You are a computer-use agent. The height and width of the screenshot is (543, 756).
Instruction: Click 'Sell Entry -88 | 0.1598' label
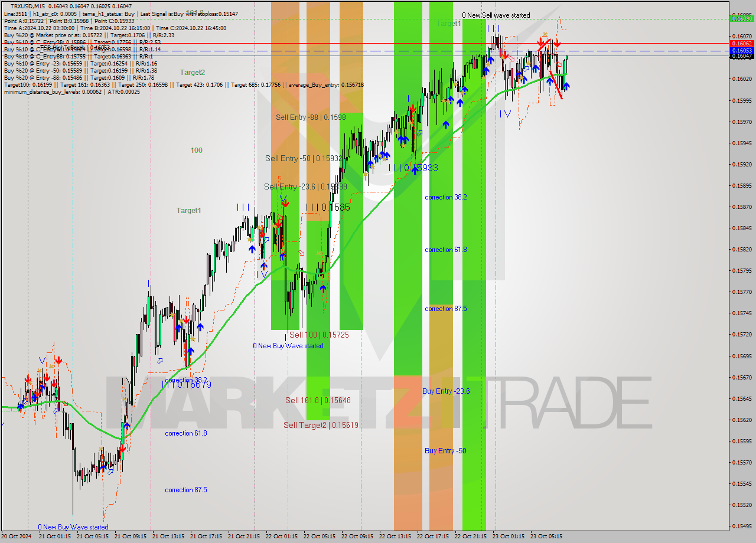tap(311, 117)
